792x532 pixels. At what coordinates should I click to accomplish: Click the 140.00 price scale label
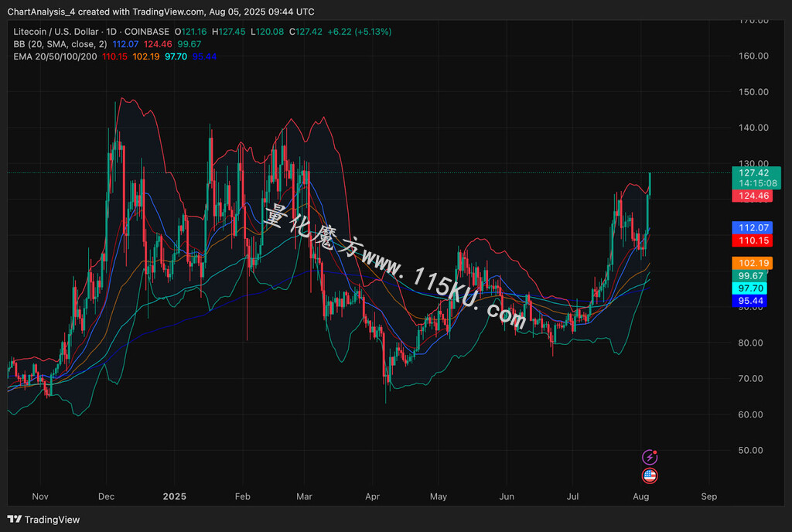[753, 128]
